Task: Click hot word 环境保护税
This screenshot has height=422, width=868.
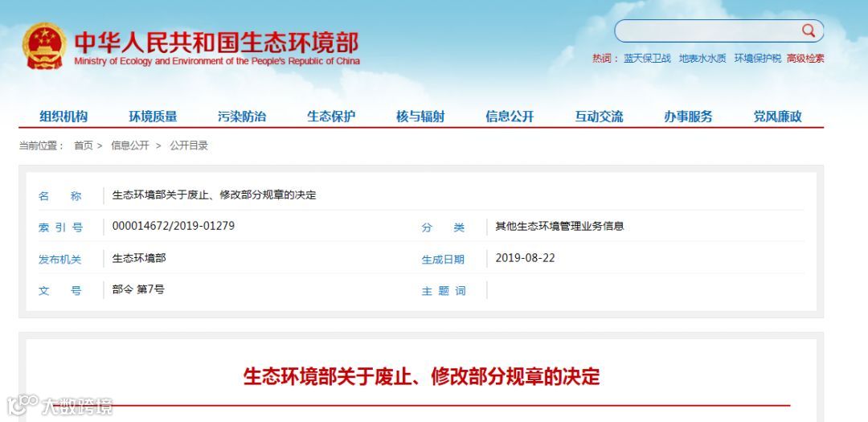Action: pos(758,59)
